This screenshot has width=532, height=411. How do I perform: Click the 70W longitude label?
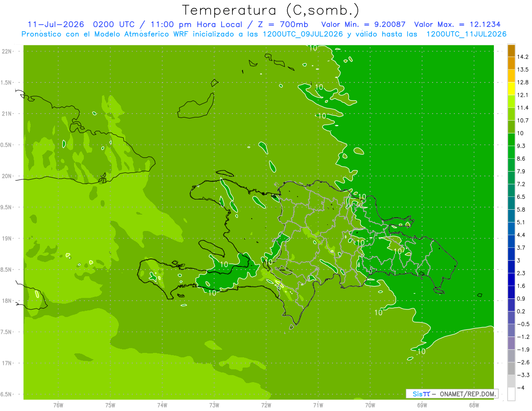[x=370, y=405]
